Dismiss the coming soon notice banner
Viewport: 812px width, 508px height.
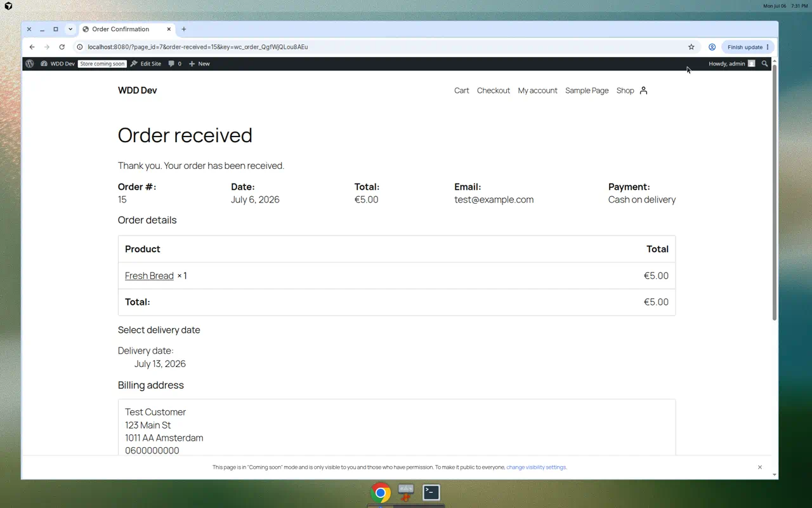[759, 467]
